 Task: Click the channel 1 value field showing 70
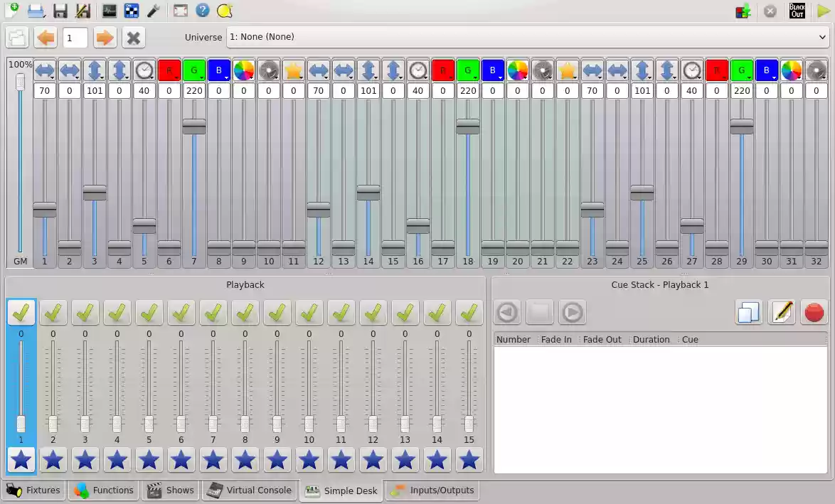(45, 91)
